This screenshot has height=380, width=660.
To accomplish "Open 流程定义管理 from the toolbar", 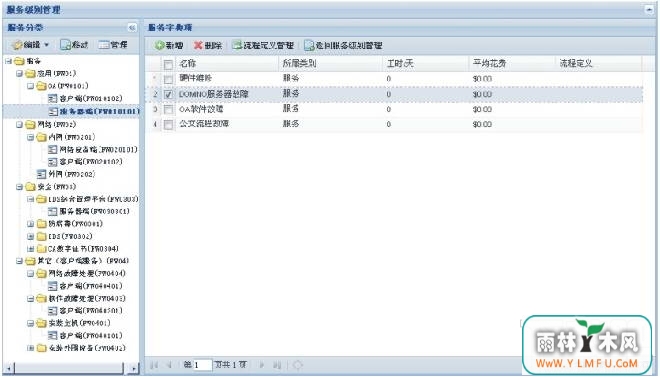I will click(263, 45).
